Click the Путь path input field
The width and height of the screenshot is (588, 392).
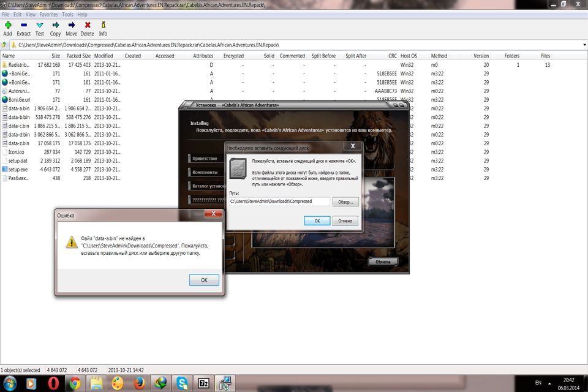(279, 202)
